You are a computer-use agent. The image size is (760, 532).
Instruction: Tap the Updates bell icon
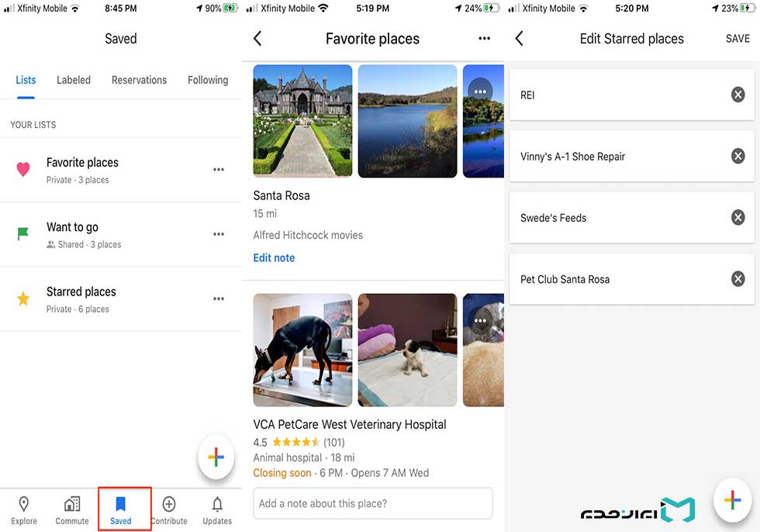coord(217,504)
